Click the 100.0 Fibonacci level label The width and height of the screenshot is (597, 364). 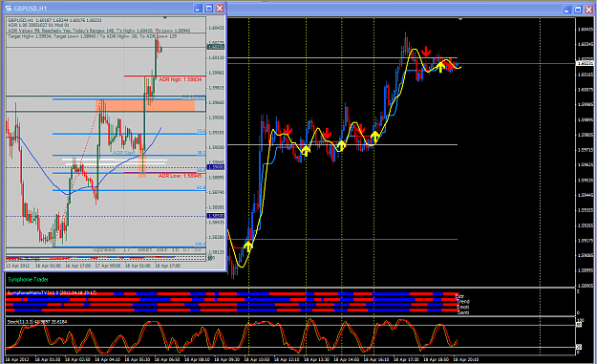coord(200,245)
